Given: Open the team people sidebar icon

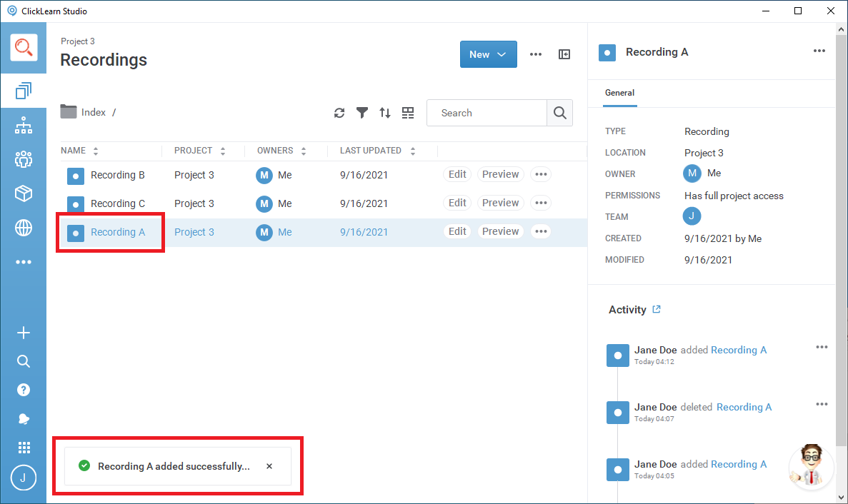Looking at the screenshot, I should (24, 159).
